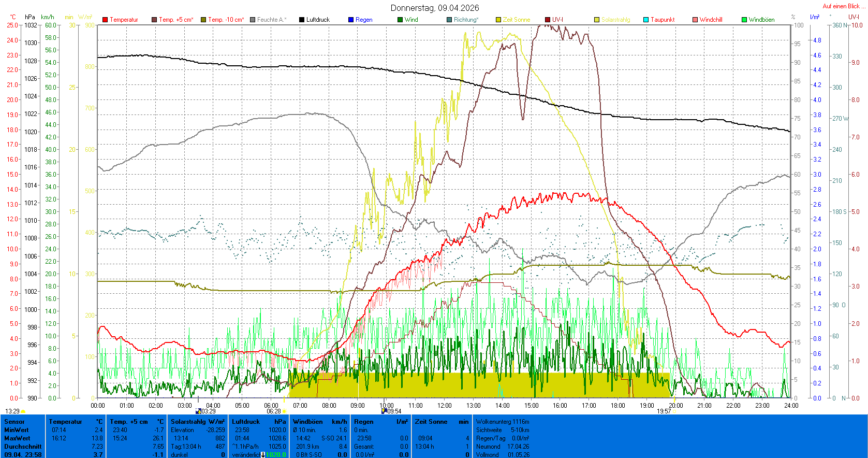Click the cyan Taupunkt legend square

pos(646,20)
